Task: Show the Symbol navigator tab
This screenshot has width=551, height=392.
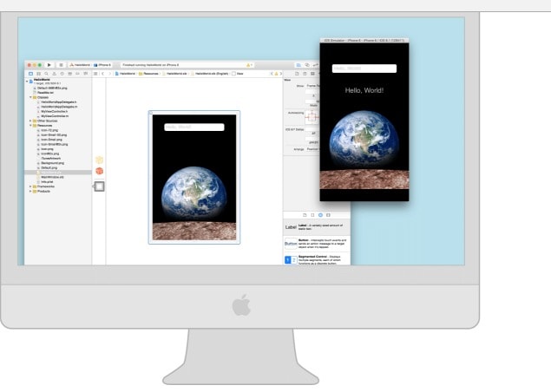Action: 39,74
